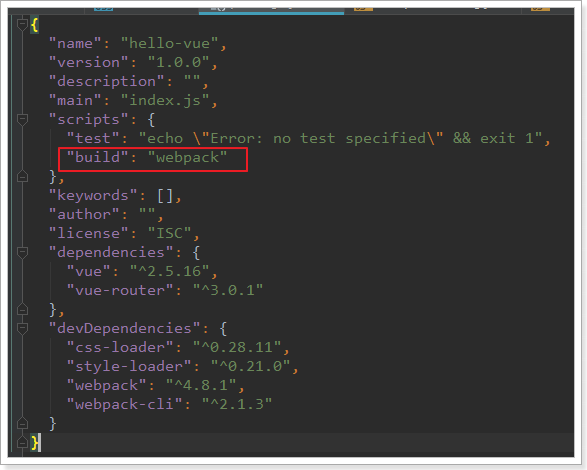
Task: Click the fold-end marker closing dependencies block
Action: point(22,310)
